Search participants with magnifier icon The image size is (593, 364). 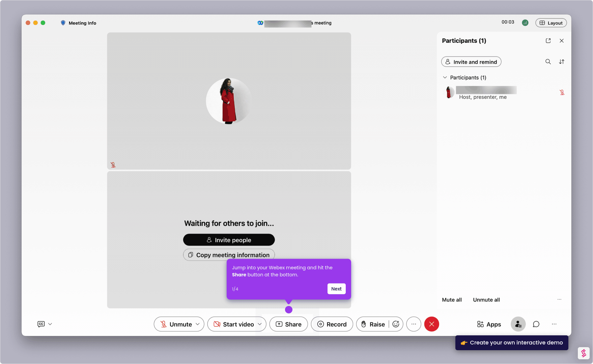(x=548, y=62)
